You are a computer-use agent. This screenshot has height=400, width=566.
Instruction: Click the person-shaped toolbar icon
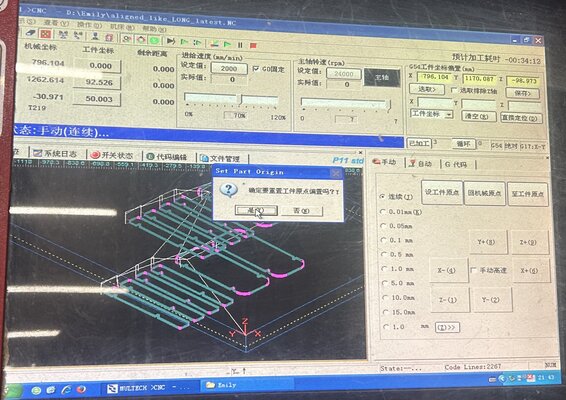coord(95,36)
